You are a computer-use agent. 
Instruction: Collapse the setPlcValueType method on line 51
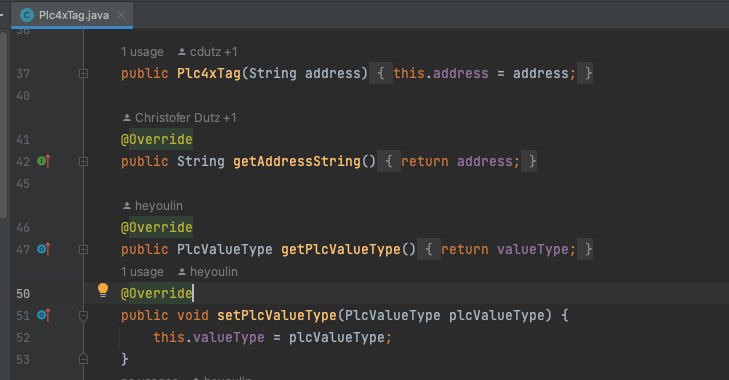[83, 316]
